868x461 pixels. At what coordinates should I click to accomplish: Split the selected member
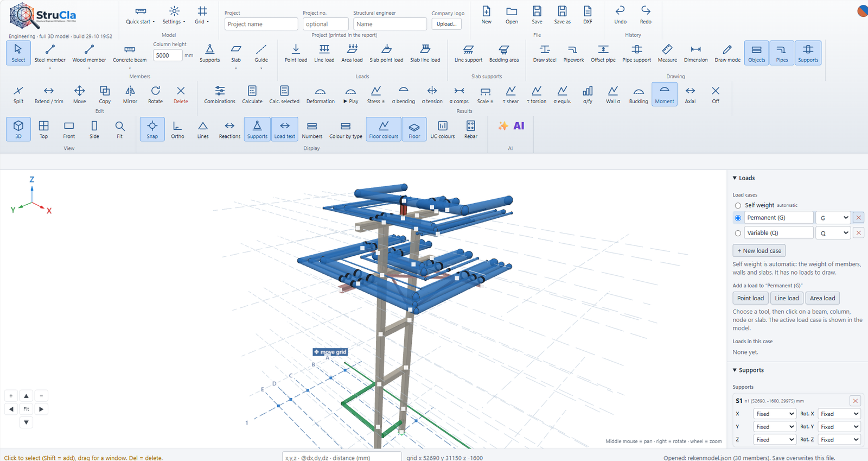click(x=18, y=94)
